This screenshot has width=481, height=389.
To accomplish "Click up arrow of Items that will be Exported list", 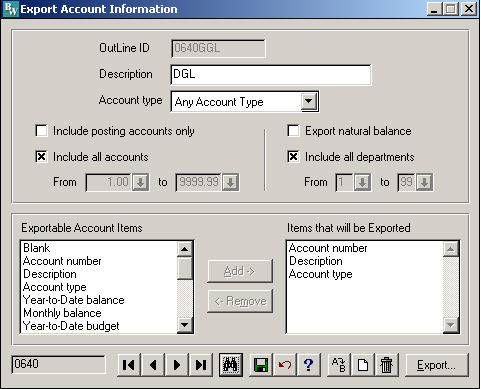I will click(451, 249).
